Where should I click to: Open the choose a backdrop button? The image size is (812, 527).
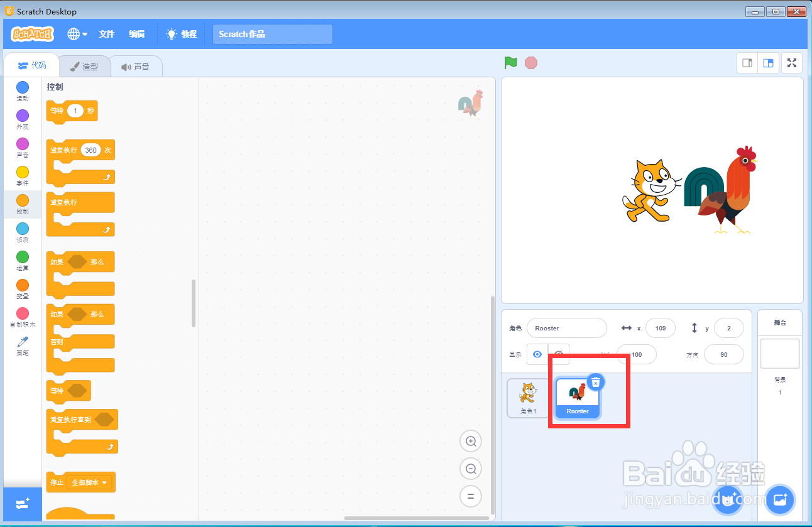point(780,501)
